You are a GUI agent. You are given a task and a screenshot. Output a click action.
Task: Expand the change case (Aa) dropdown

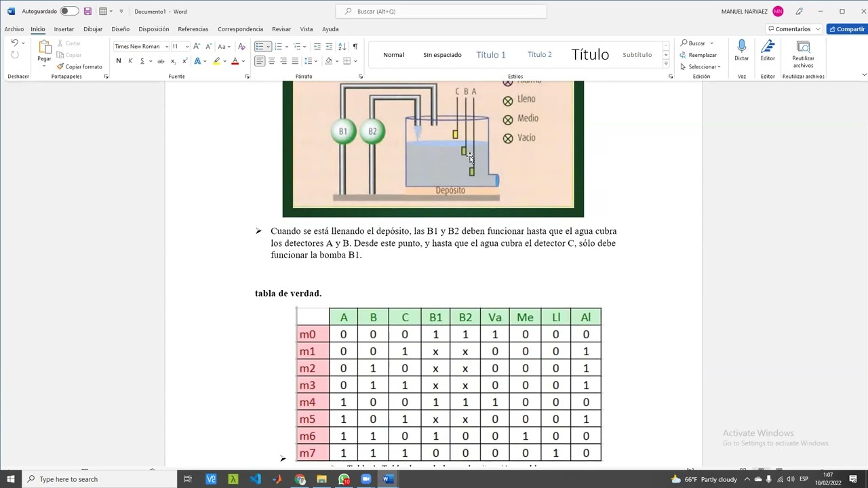(x=230, y=47)
